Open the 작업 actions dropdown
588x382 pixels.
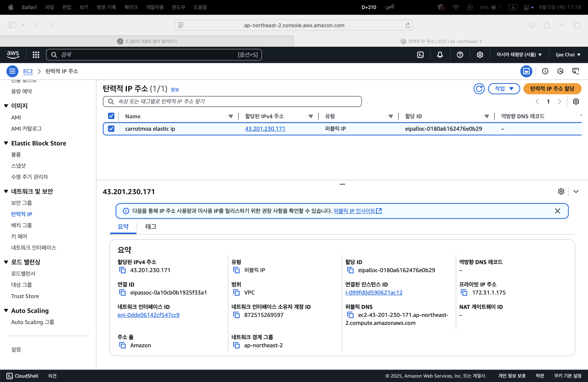[504, 89]
